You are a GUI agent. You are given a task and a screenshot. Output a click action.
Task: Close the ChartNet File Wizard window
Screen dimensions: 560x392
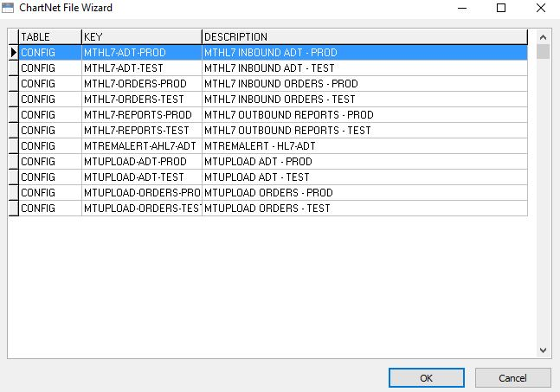[541, 8]
